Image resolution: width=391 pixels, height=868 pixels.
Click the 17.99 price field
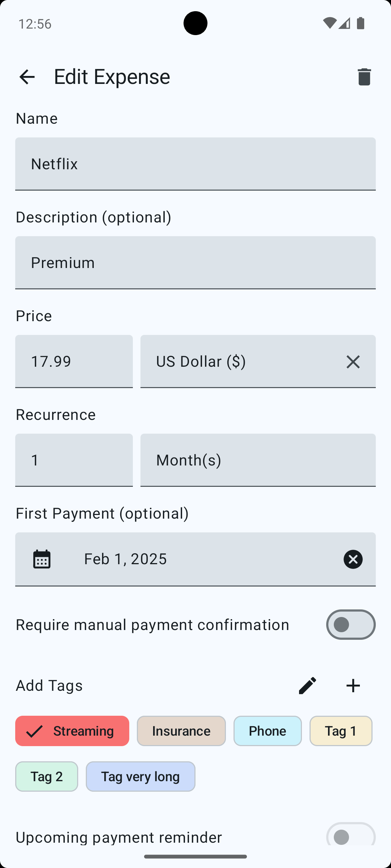74,362
